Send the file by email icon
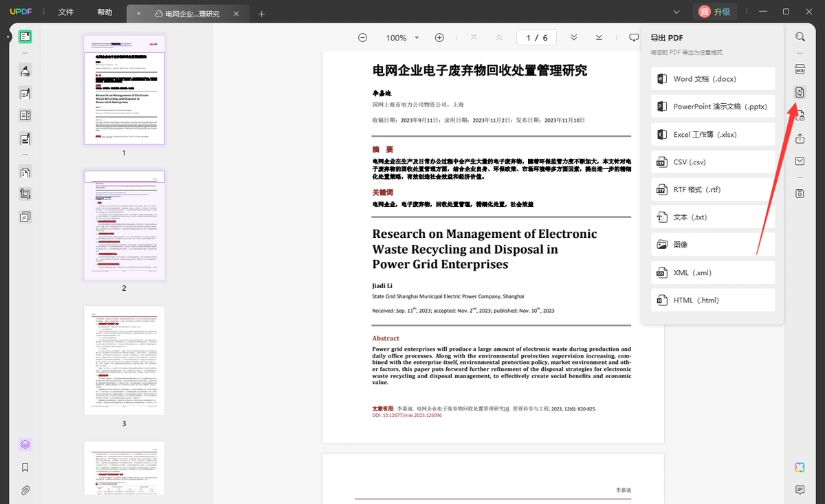This screenshot has width=825, height=504. [800, 161]
